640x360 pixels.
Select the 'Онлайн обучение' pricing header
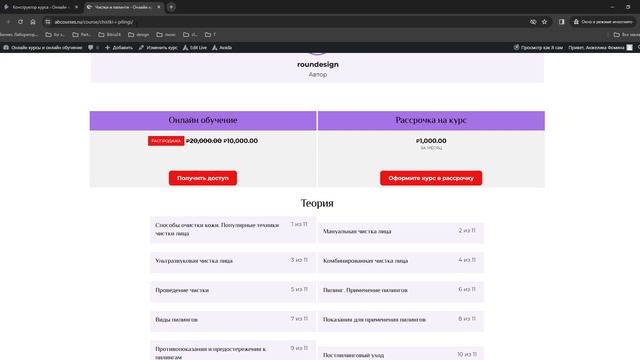[203, 120]
